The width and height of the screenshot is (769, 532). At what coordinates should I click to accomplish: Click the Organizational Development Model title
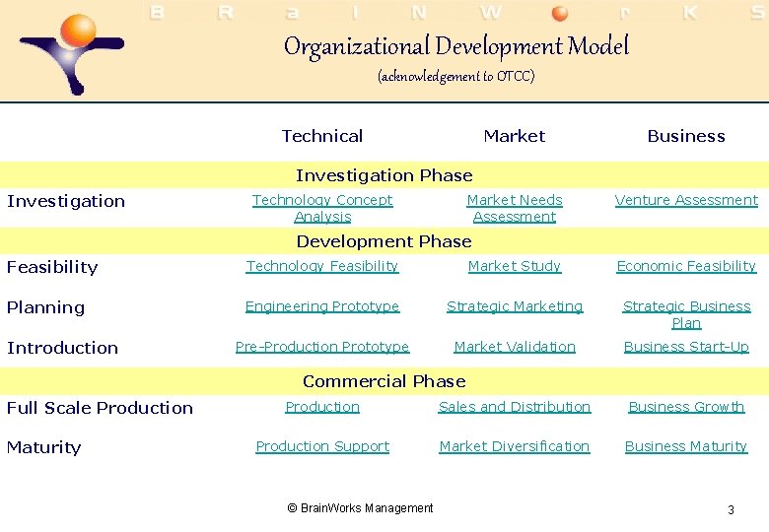pos(456,46)
